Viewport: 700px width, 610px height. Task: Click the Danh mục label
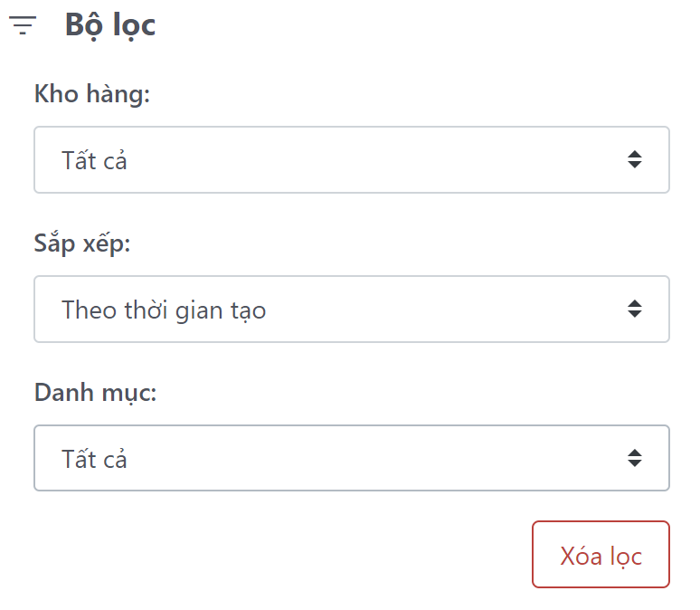96,393
